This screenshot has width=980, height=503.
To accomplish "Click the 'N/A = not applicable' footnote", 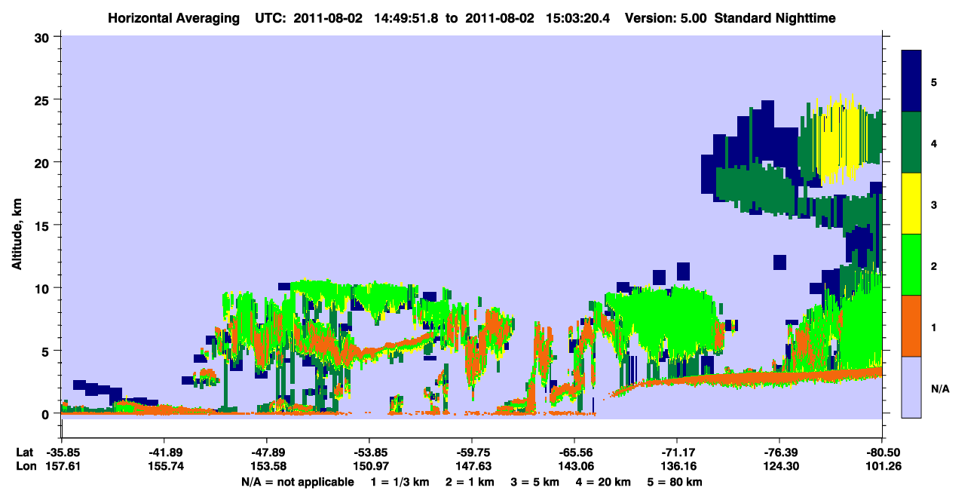I will click(x=298, y=482).
